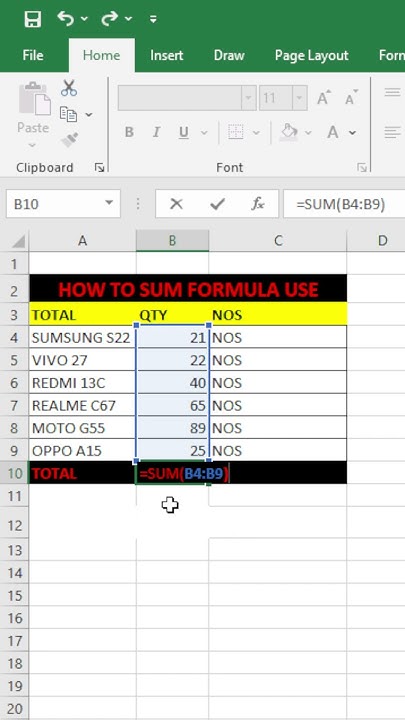Expand the Paste options arrow
The height and width of the screenshot is (720, 405).
coord(32,146)
